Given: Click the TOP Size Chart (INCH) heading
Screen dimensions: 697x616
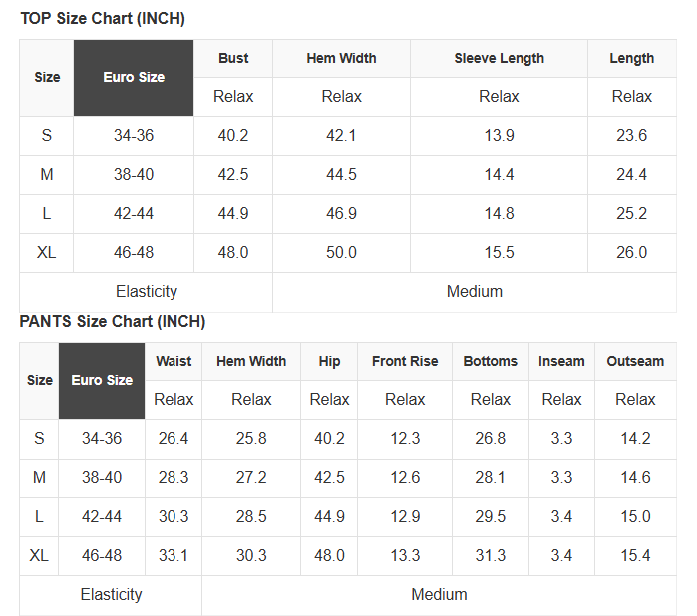Looking at the screenshot, I should pos(103,19).
